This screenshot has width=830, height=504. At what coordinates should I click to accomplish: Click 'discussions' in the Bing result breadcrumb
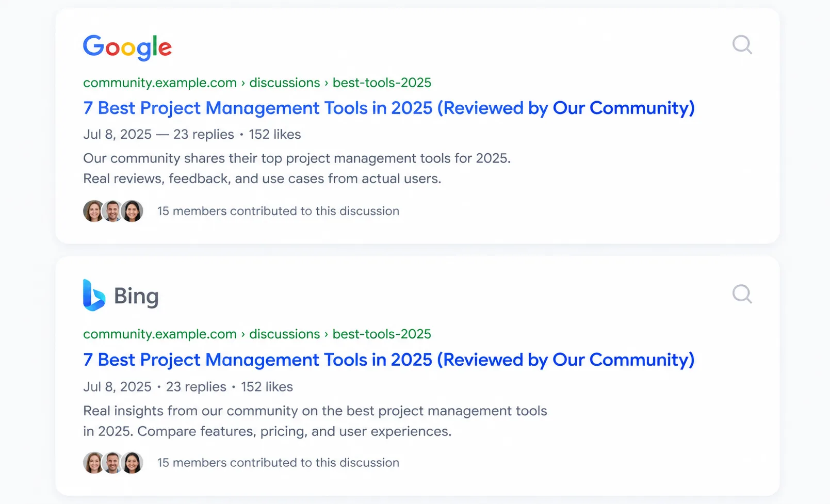click(x=285, y=334)
